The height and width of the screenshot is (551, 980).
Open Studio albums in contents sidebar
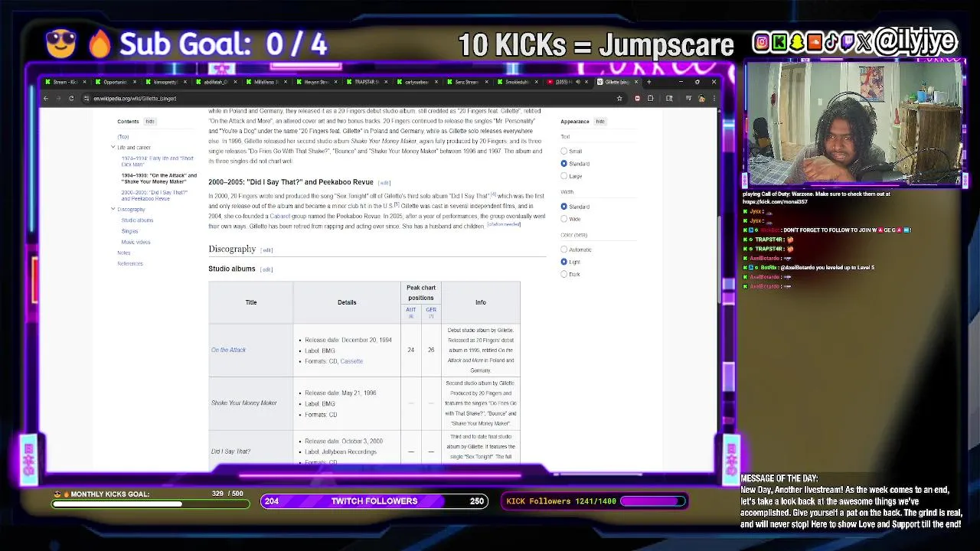click(137, 220)
